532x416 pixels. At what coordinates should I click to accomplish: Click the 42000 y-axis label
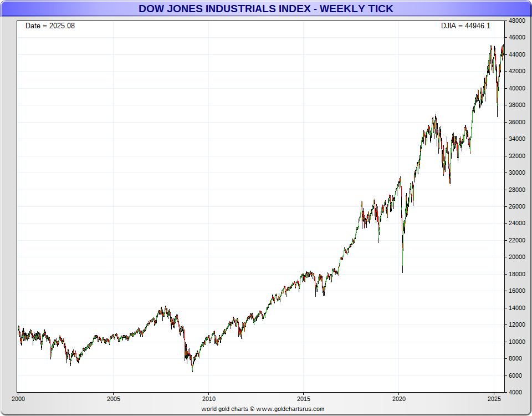click(517, 72)
